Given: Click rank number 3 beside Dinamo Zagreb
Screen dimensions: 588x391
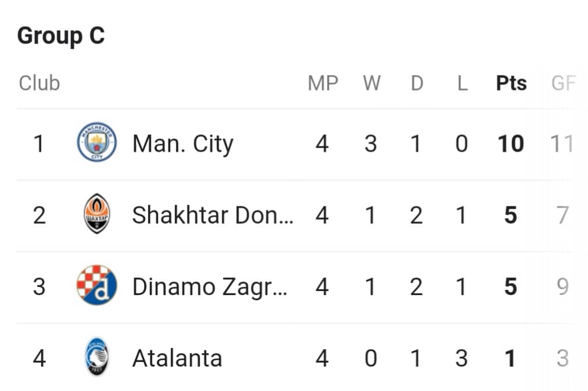Looking at the screenshot, I should [x=40, y=287].
